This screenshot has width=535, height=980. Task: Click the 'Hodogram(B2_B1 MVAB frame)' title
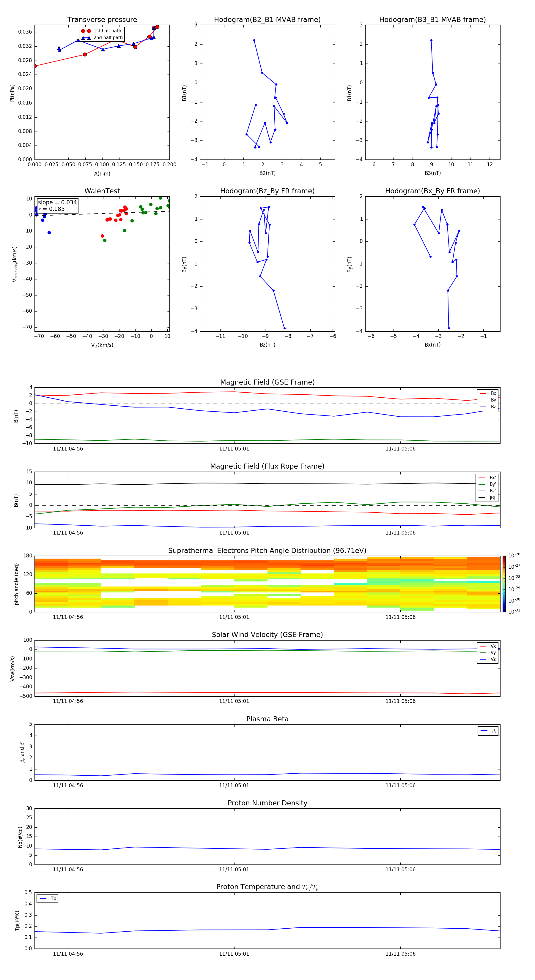(267, 20)
